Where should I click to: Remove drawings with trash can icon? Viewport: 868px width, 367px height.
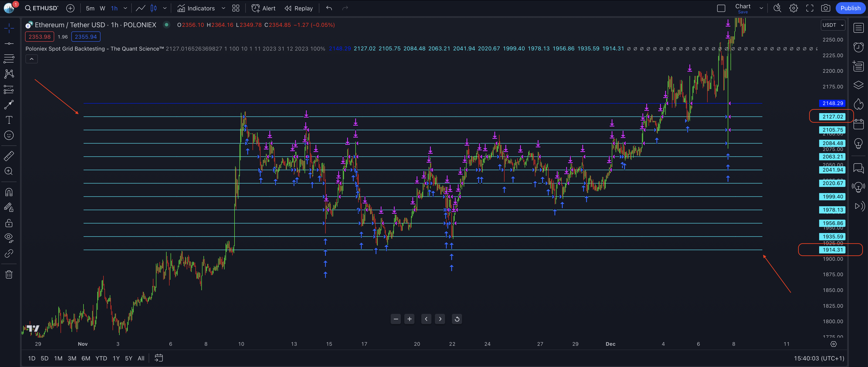(9, 275)
